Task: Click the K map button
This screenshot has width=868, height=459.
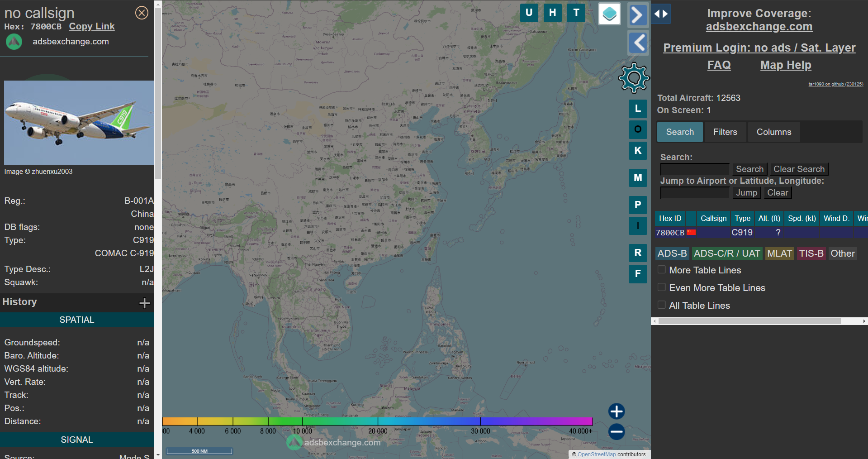Action: pos(638,150)
